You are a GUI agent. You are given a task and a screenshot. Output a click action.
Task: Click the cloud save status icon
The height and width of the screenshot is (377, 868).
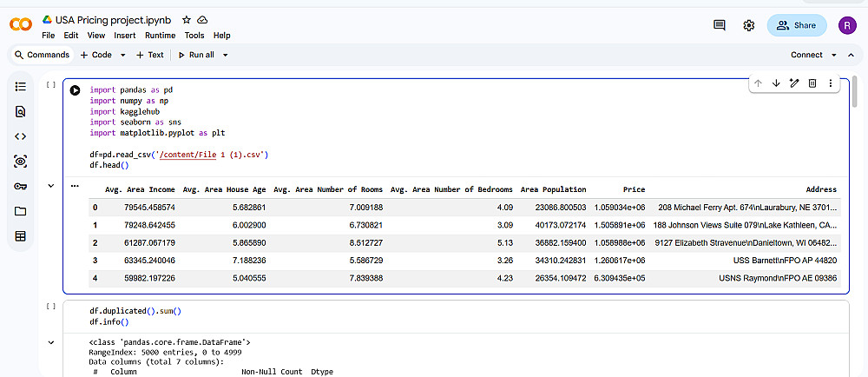202,20
